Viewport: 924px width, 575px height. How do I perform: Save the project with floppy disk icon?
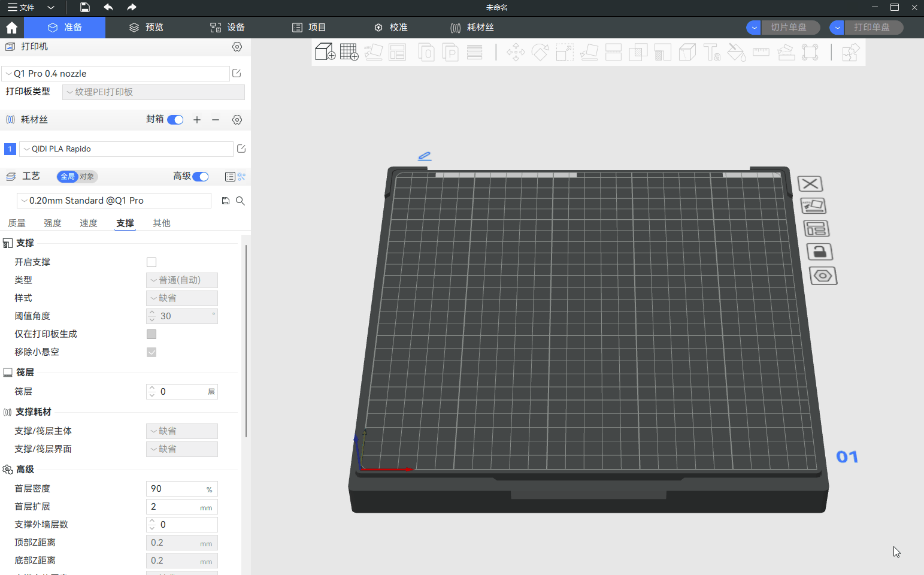point(85,7)
